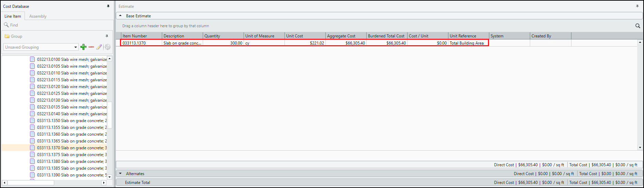The image size is (644, 188).
Task: Select tree item 033113.1360 Slab on grade
Action: (x=72, y=134)
